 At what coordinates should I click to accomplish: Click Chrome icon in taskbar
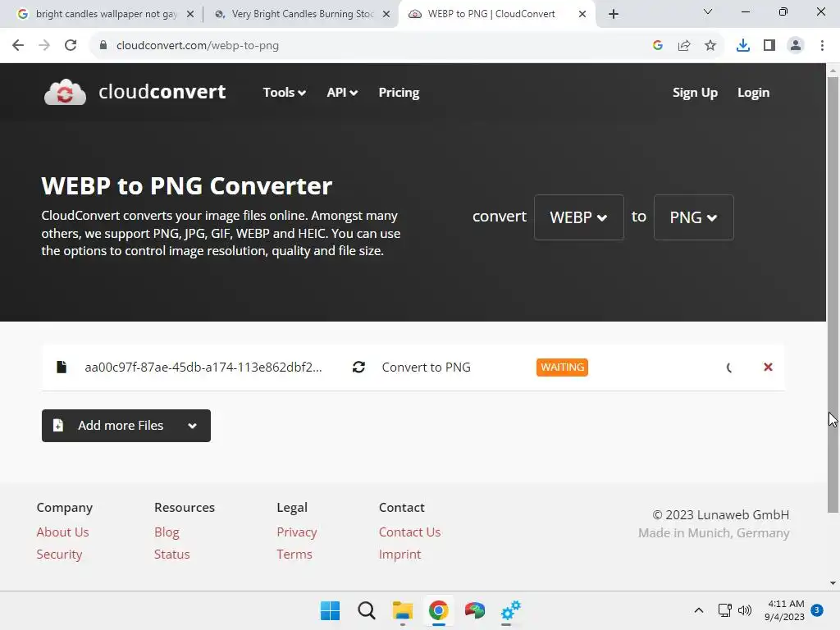[x=438, y=610]
